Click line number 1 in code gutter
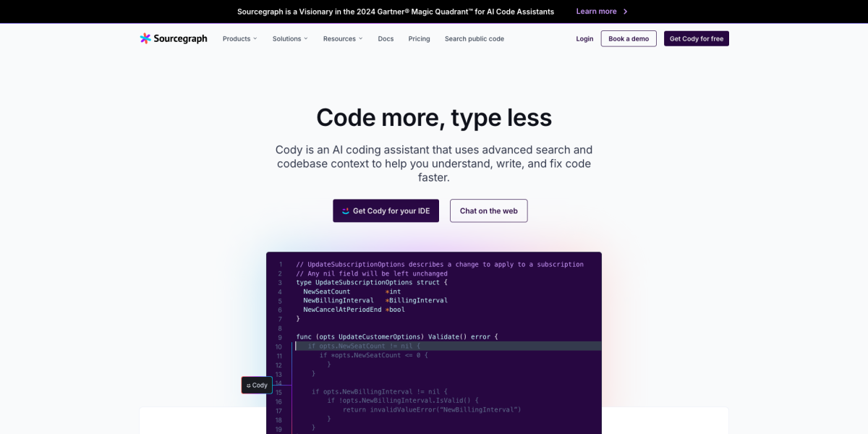868x434 pixels. click(280, 265)
